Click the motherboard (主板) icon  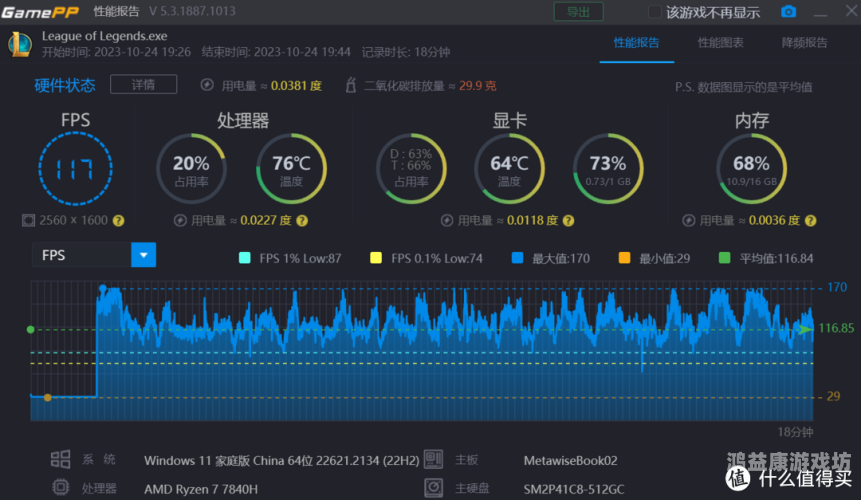pyautogui.click(x=433, y=459)
